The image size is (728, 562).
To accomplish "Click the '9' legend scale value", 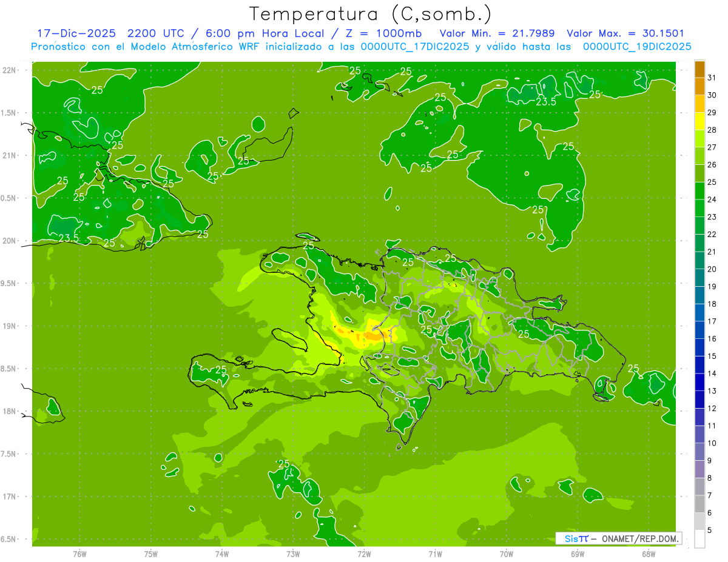I will [x=710, y=461].
